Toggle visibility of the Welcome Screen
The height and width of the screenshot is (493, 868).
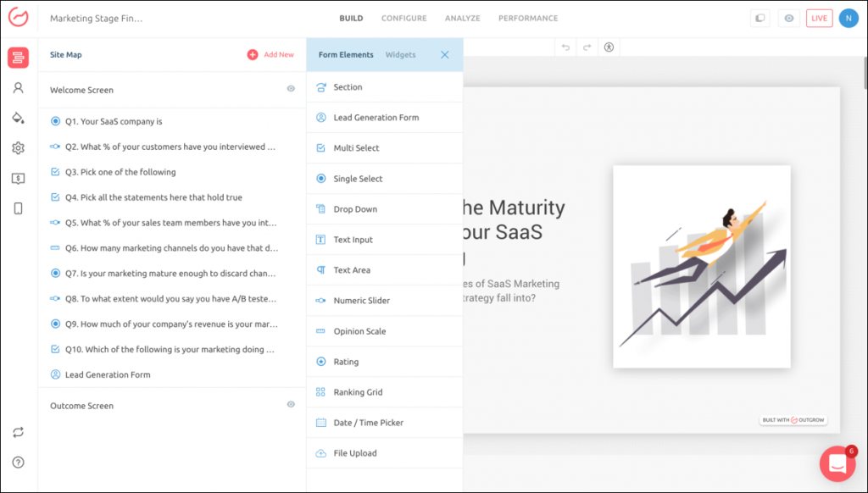pos(291,89)
